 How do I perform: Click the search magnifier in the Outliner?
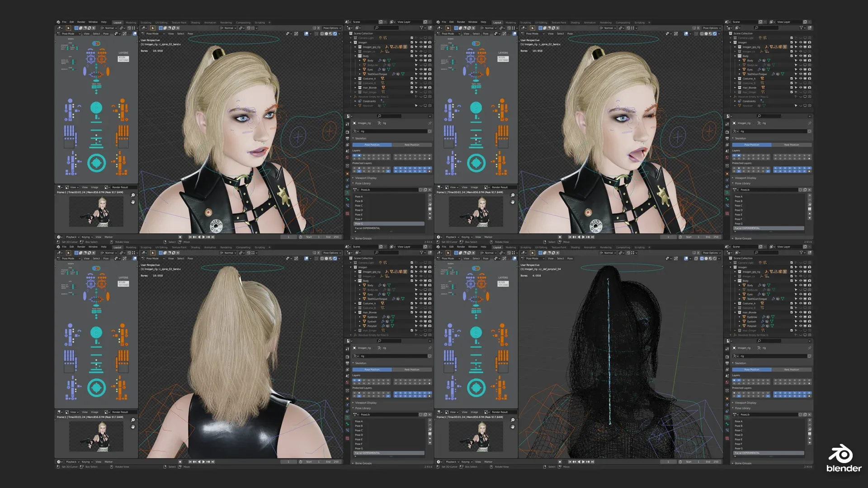[x=376, y=28]
